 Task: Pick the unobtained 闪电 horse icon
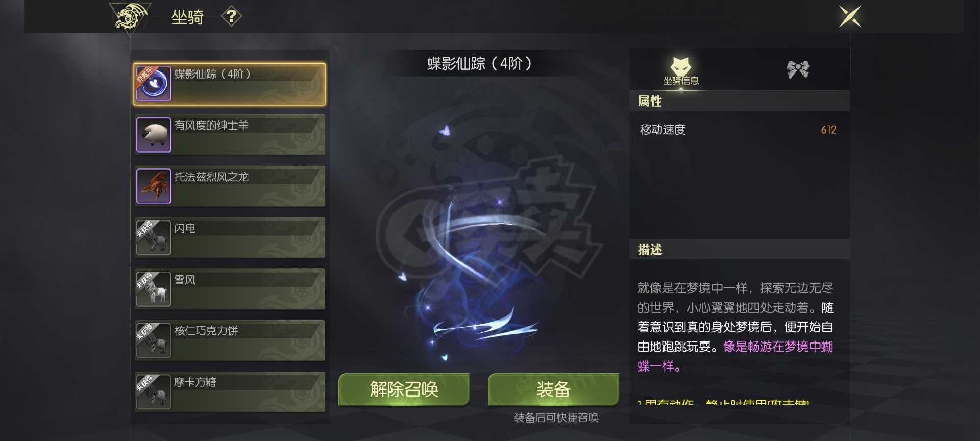click(x=154, y=238)
